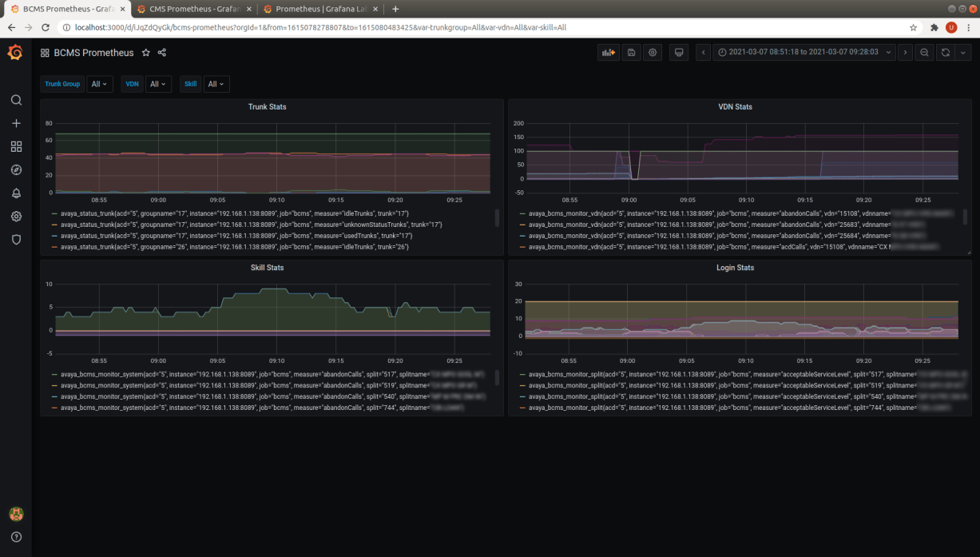
Task: Bookmark this page with the star icon
Action: click(x=913, y=27)
